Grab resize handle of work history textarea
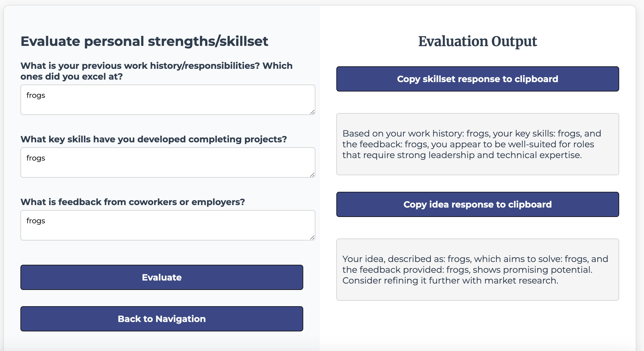 (x=312, y=112)
